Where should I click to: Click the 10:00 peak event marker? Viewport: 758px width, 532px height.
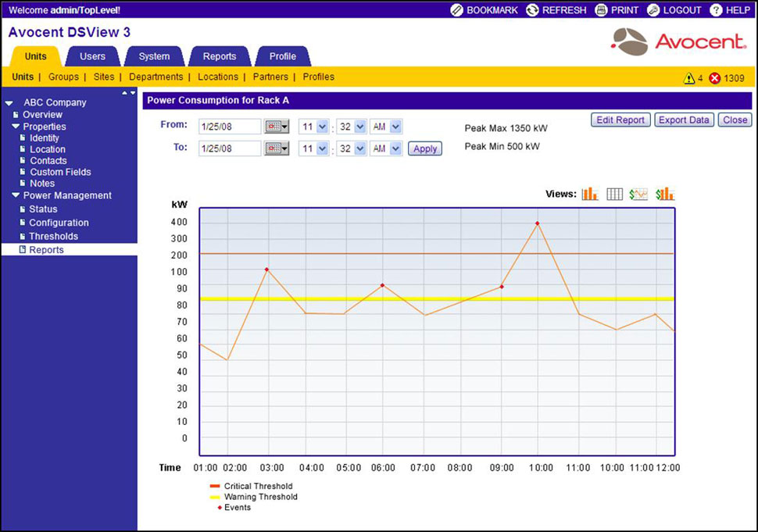[x=537, y=223]
